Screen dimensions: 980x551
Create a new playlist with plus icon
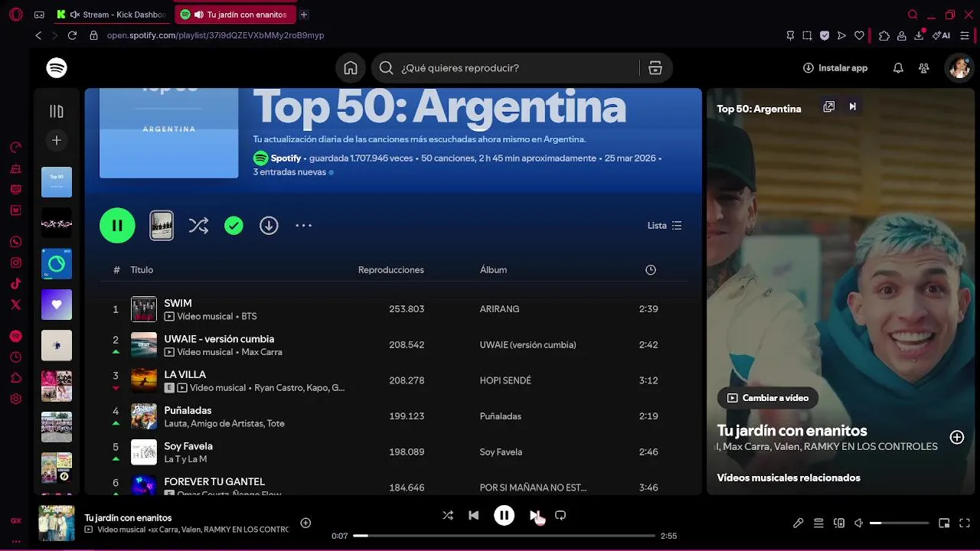(x=57, y=141)
